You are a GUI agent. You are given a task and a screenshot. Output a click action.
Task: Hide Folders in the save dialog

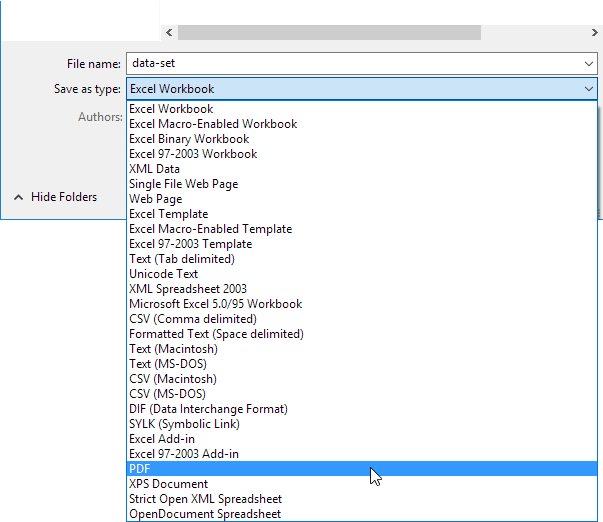(x=56, y=197)
